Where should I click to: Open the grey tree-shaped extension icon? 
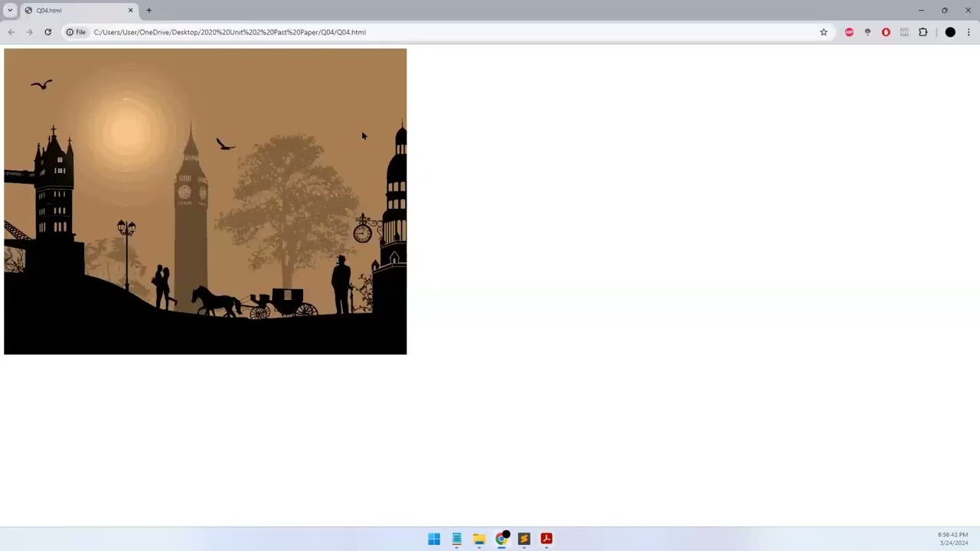[x=867, y=32]
